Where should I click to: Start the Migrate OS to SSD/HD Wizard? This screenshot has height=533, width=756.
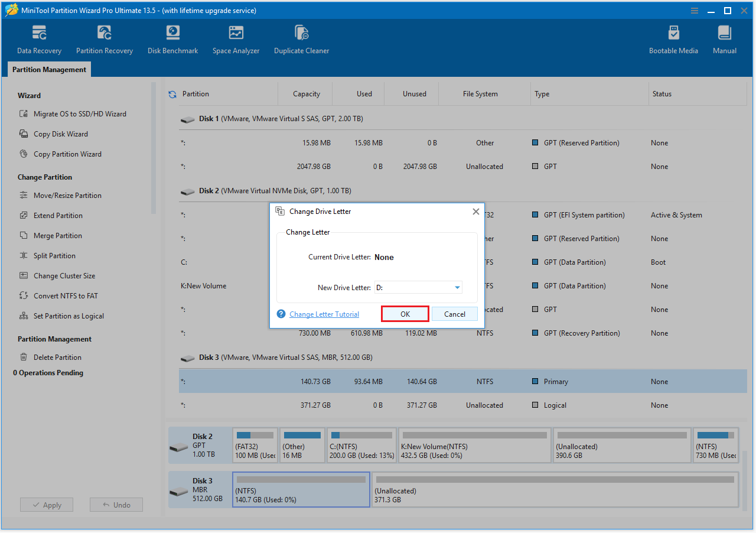coord(65,113)
